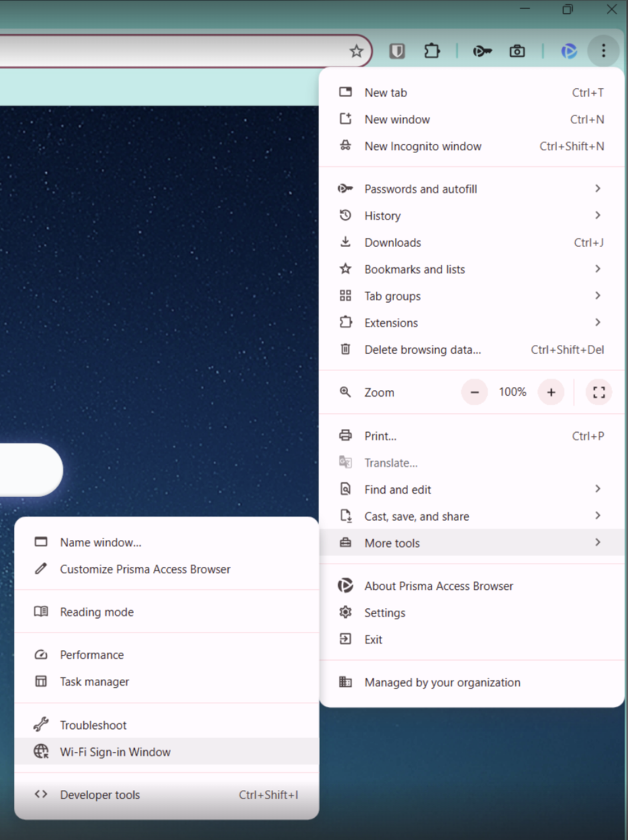Open the Bitwarden shield extension icon
This screenshot has height=840, width=628.
tap(397, 51)
